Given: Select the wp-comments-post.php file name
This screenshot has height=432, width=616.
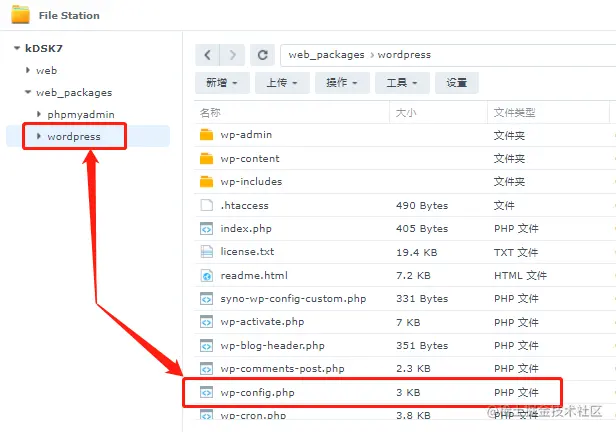Looking at the screenshot, I should 282,369.
